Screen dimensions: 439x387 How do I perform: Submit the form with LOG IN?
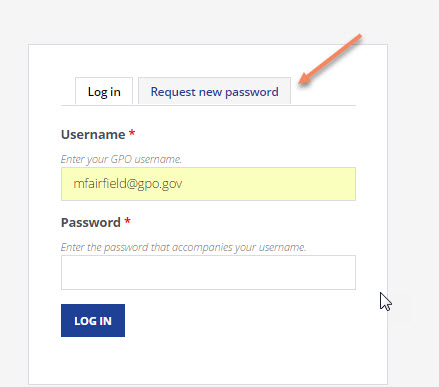(x=93, y=320)
